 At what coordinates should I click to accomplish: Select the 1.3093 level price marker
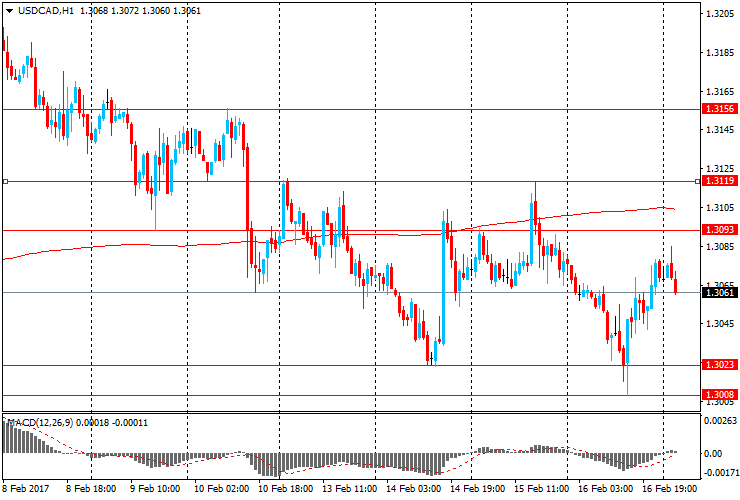point(719,230)
